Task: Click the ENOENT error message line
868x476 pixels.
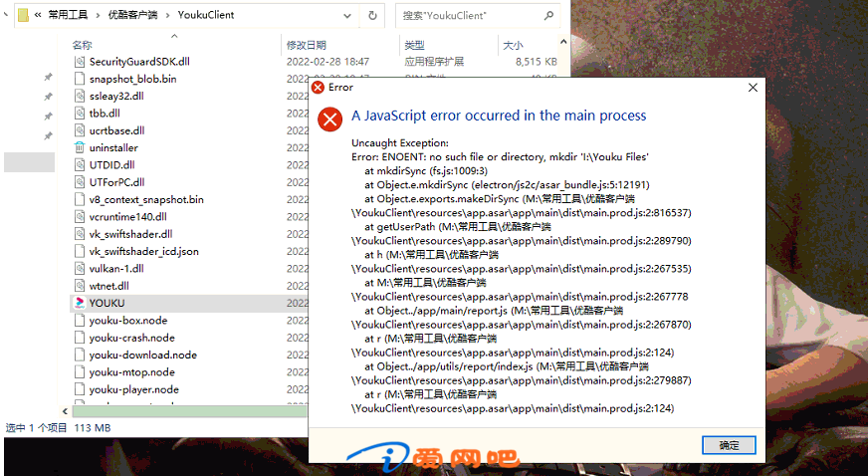Action: click(500, 156)
